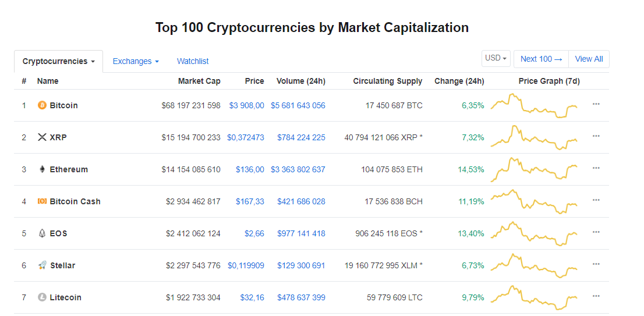Image resolution: width=644 pixels, height=316 pixels.
Task: Click the View All button
Action: pos(589,59)
